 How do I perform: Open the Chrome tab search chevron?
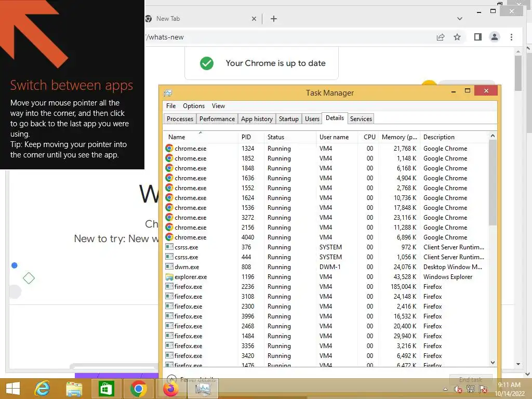(460, 19)
